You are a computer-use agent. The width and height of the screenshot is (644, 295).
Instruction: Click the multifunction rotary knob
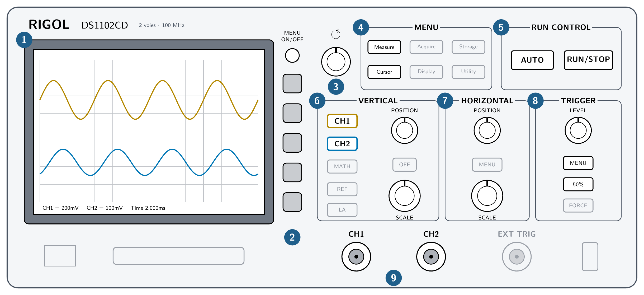[x=336, y=62]
